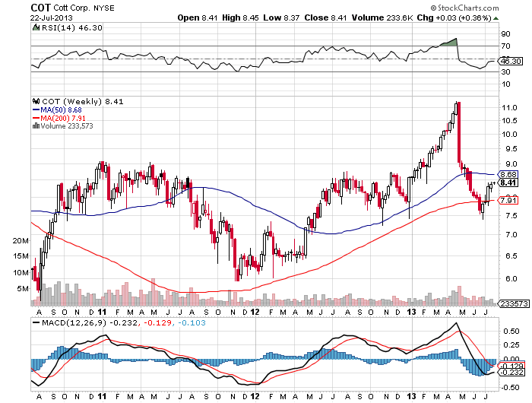Click the bold 8.41 last price tag

pos(508,183)
